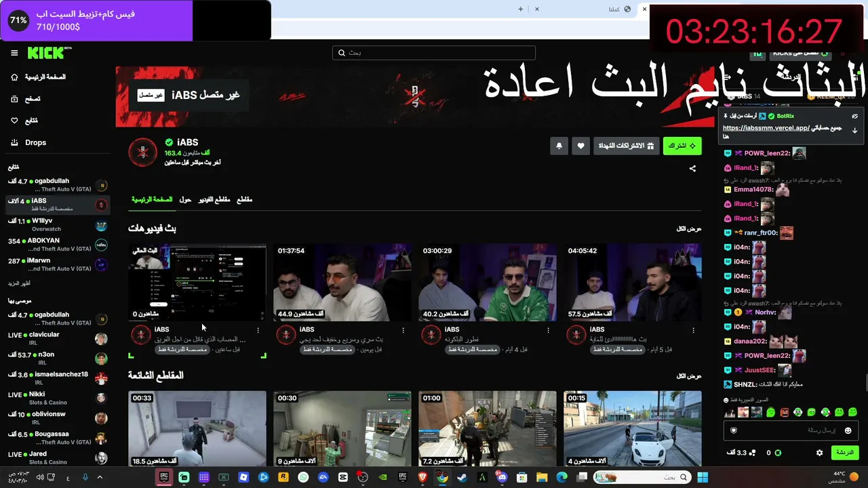Click the chat message input field
Image resolution: width=868 pixels, height=488 pixels.
pyautogui.click(x=790, y=430)
